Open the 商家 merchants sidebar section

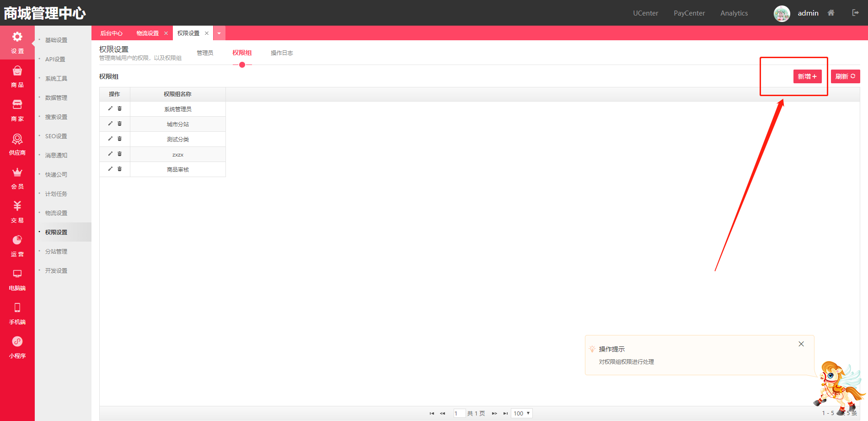coord(17,110)
